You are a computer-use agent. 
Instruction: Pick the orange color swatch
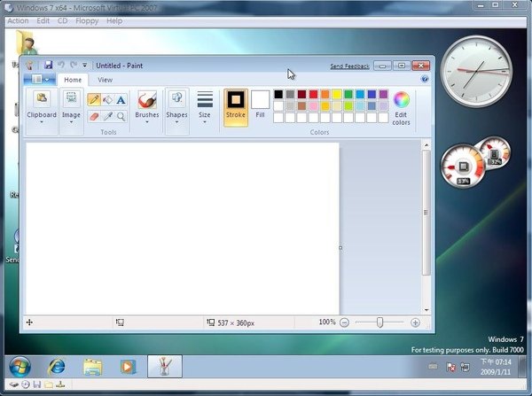coord(325,94)
